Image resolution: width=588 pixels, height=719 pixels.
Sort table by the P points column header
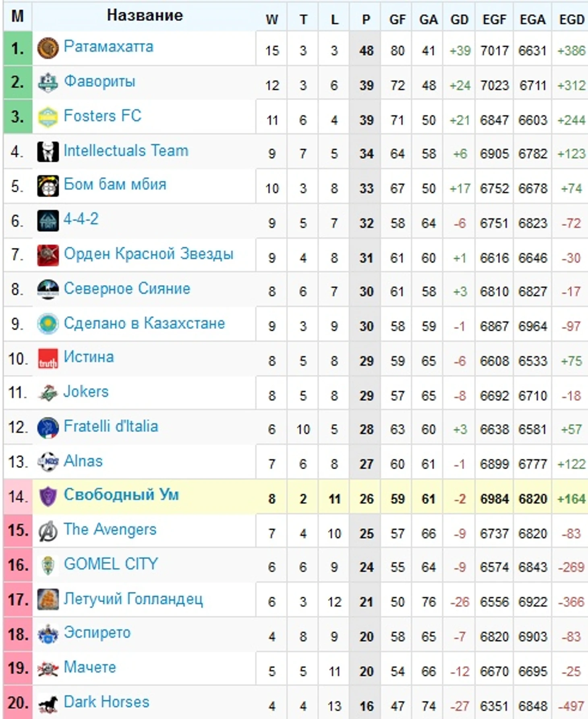(366, 19)
